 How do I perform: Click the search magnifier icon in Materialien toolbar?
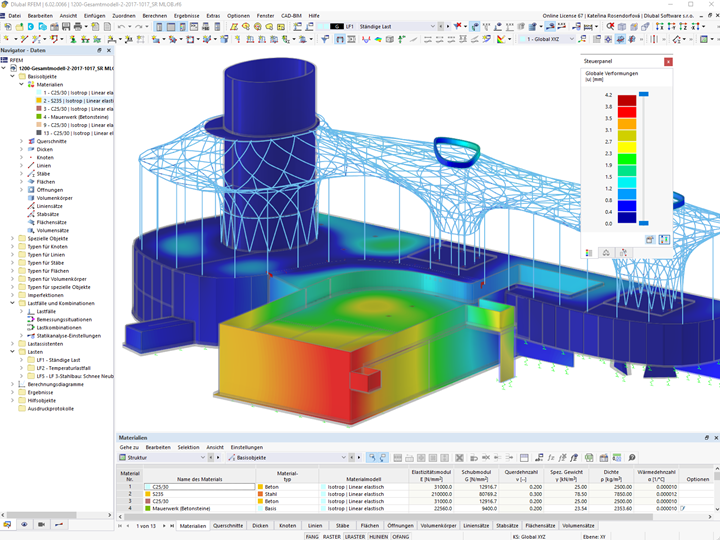click(x=632, y=458)
